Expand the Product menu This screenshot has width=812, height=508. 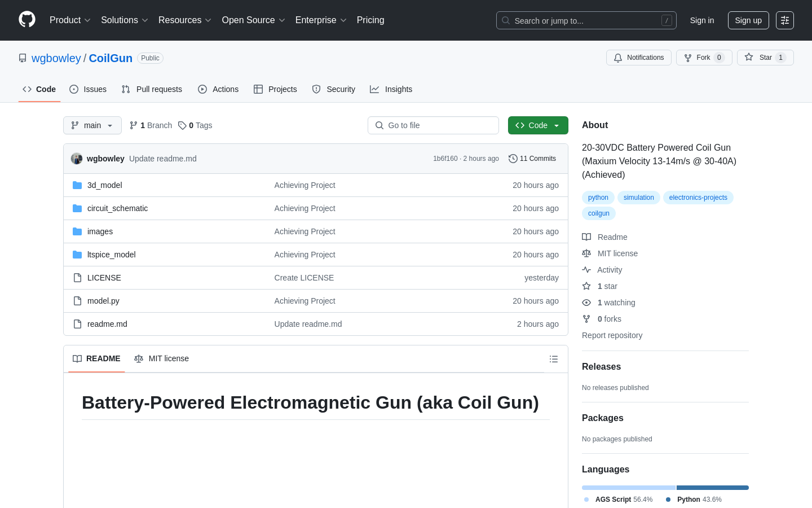(70, 20)
